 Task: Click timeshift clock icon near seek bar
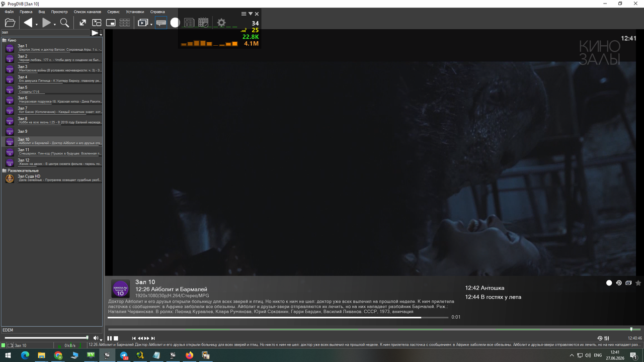click(600, 338)
